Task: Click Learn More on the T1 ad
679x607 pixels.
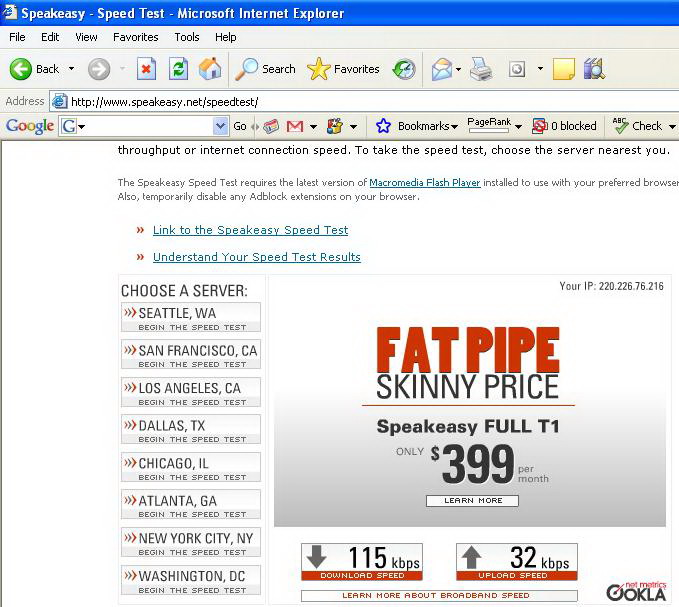Action: (x=472, y=500)
